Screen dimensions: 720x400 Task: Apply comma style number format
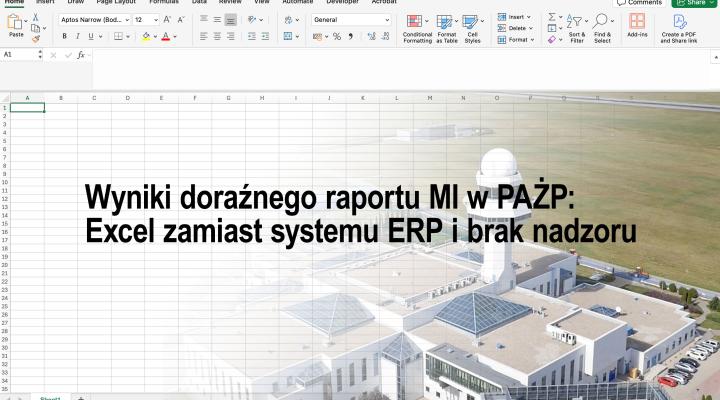click(x=351, y=36)
